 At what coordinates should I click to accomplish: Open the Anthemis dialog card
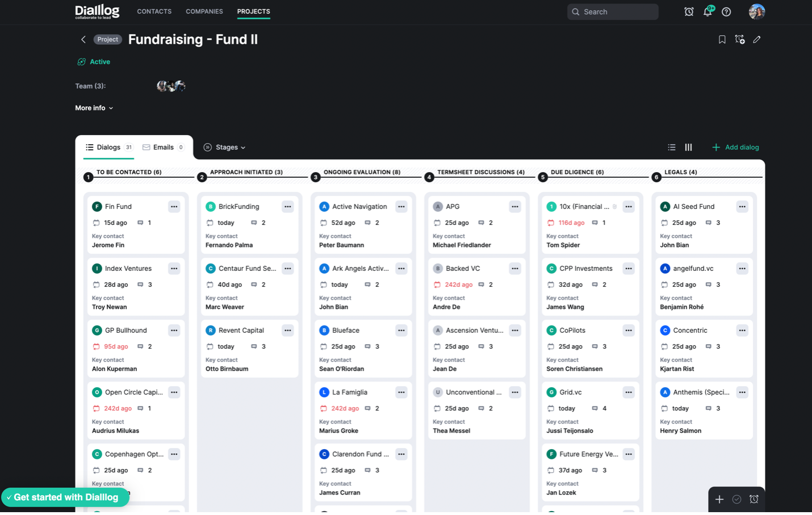(704, 411)
